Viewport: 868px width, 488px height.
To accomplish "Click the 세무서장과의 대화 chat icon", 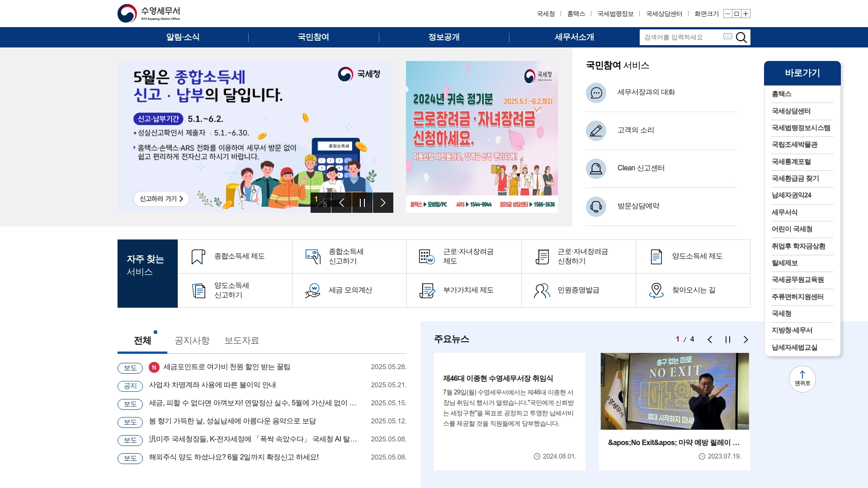I will [x=596, y=93].
